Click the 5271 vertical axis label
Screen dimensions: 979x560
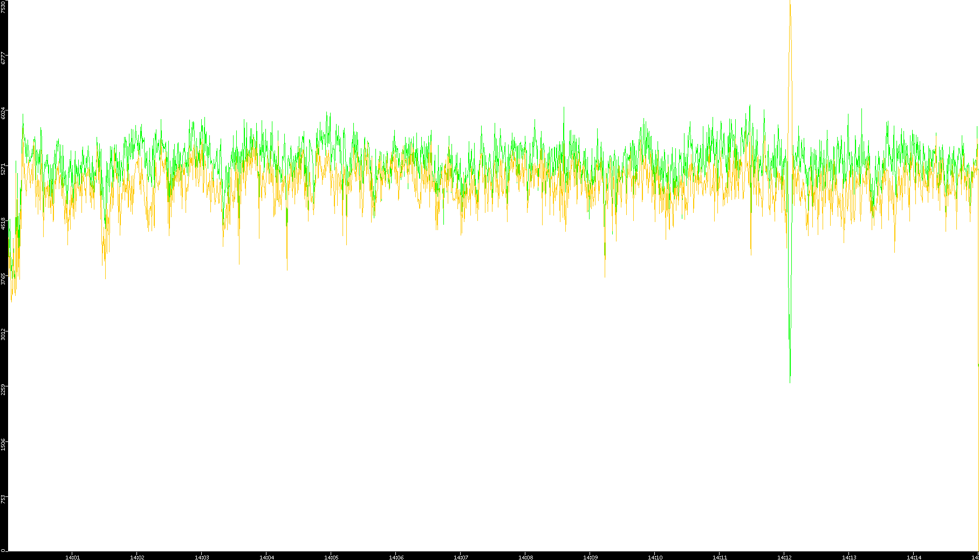(4, 169)
